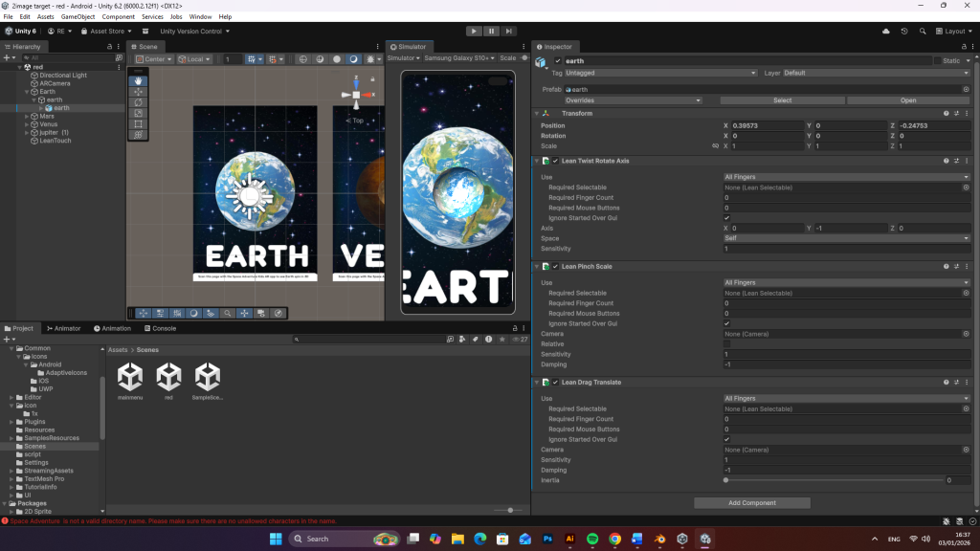Click the Pause button in the top toolbar
Screen dimensions: 980x551
(x=491, y=31)
